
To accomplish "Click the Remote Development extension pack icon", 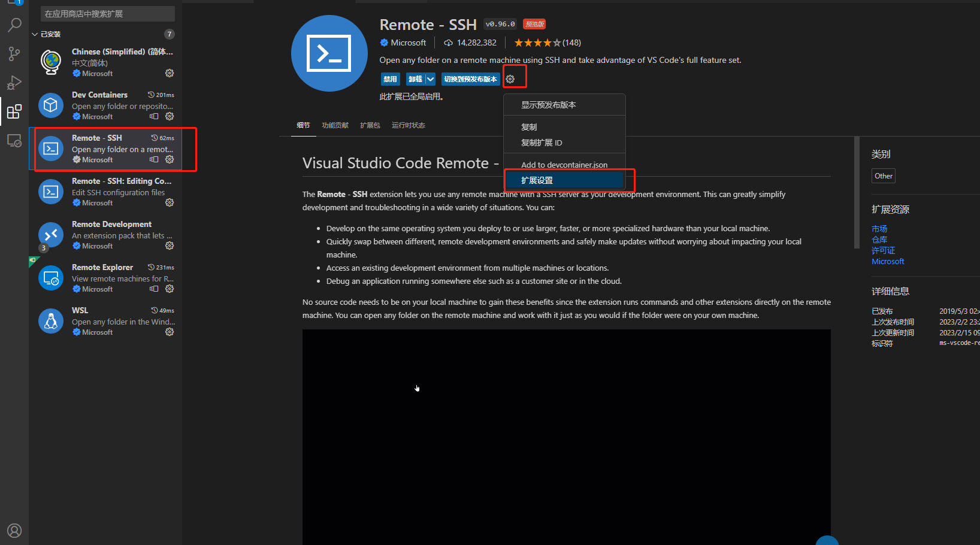I will [x=51, y=235].
